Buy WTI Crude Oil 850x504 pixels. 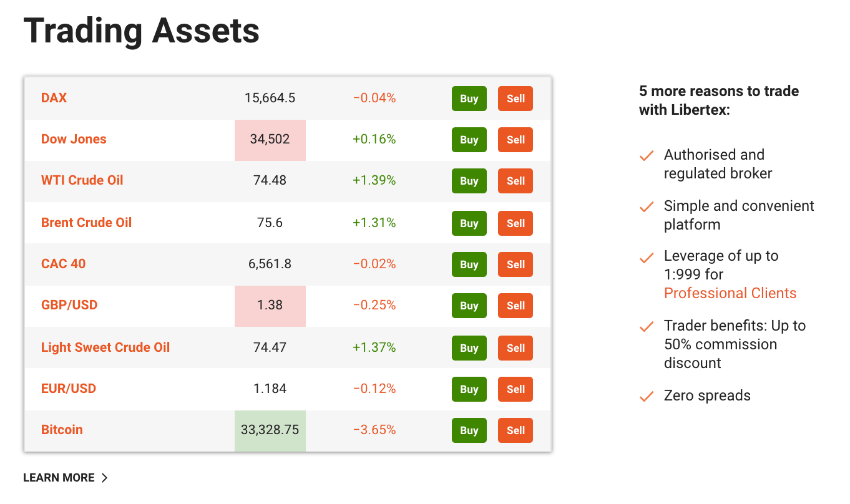469,181
